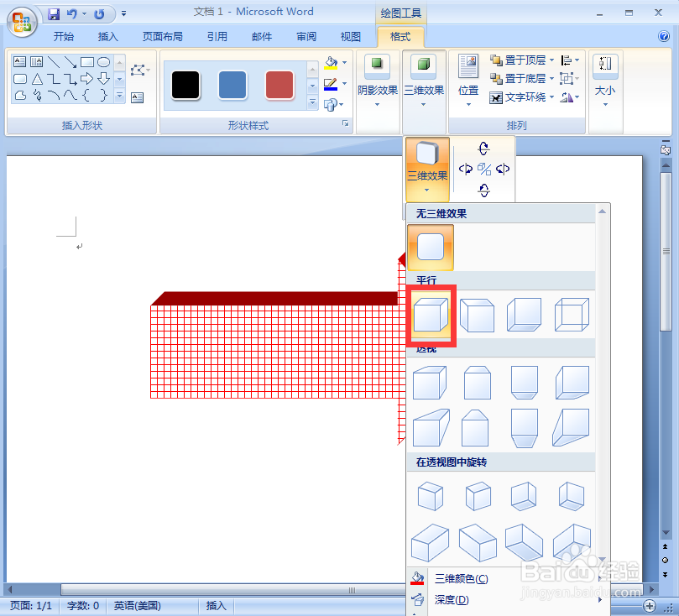Tilt the 3D shape right
Viewport: 679px width, 616px height.
[503, 169]
